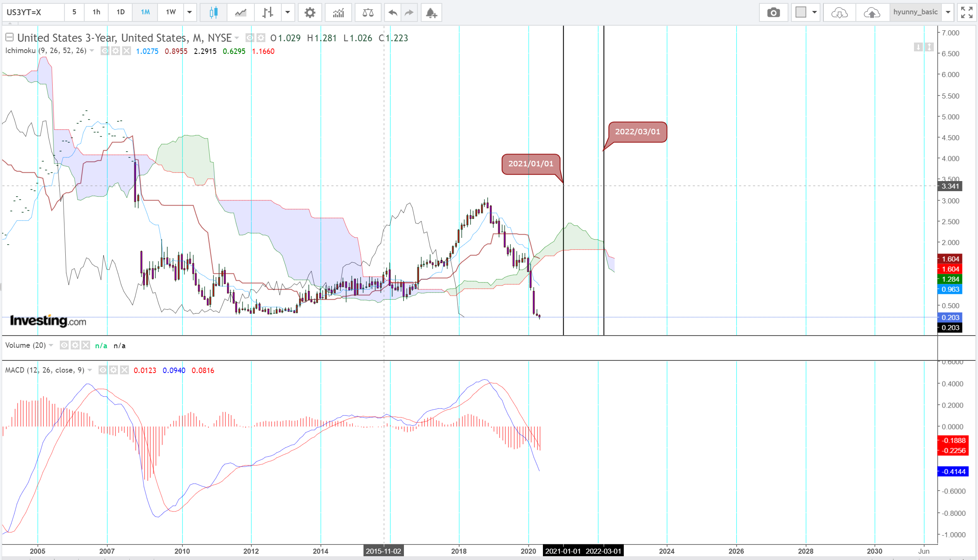Screen dimensions: 978x560
Task: Hide the Ichimoku indicator via eye icon
Action: [x=105, y=51]
